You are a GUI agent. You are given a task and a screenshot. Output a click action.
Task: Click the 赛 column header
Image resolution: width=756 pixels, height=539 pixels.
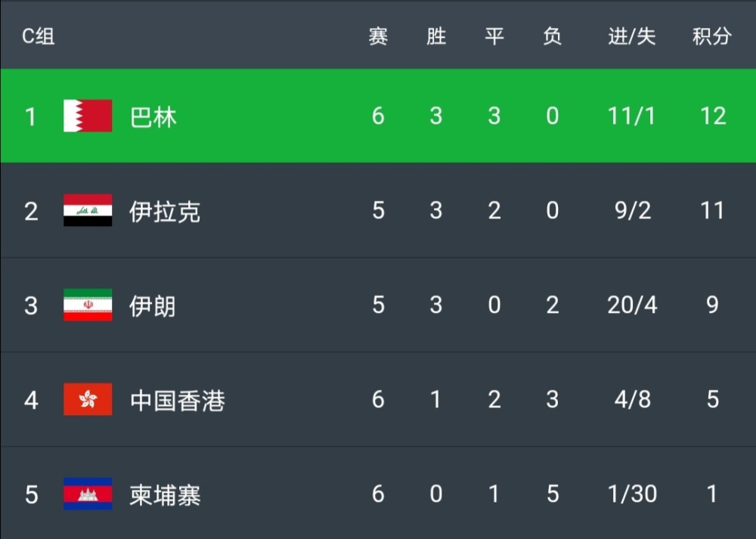tap(378, 36)
